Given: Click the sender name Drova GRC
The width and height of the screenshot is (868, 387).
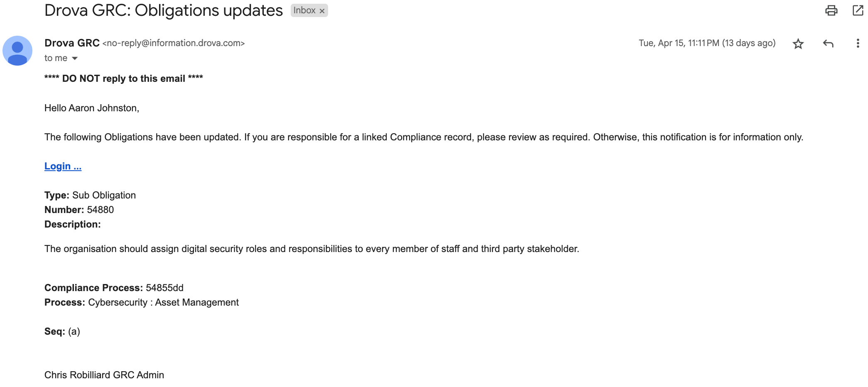Looking at the screenshot, I should 72,43.
